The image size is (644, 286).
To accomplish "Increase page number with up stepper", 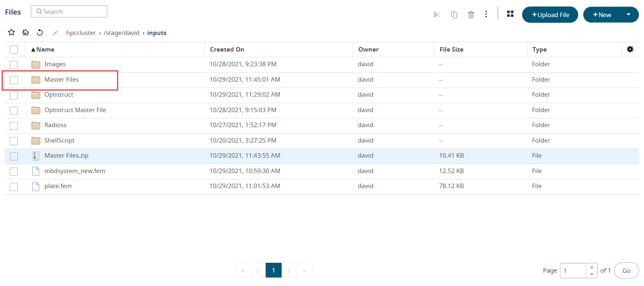I will click(592, 267).
